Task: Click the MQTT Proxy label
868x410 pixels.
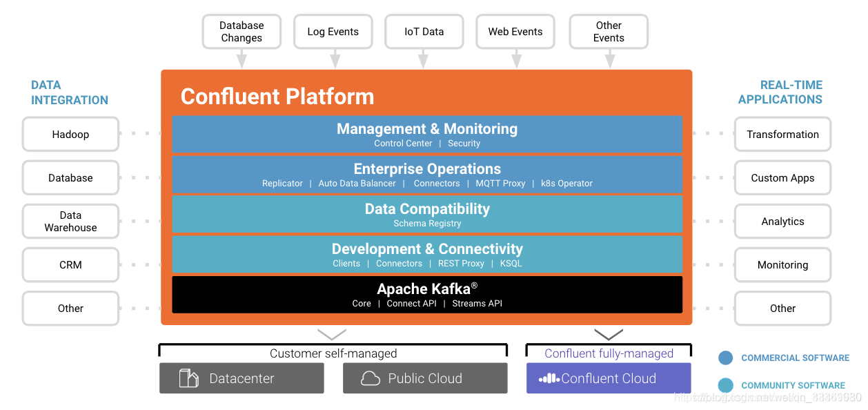Action: (500, 184)
